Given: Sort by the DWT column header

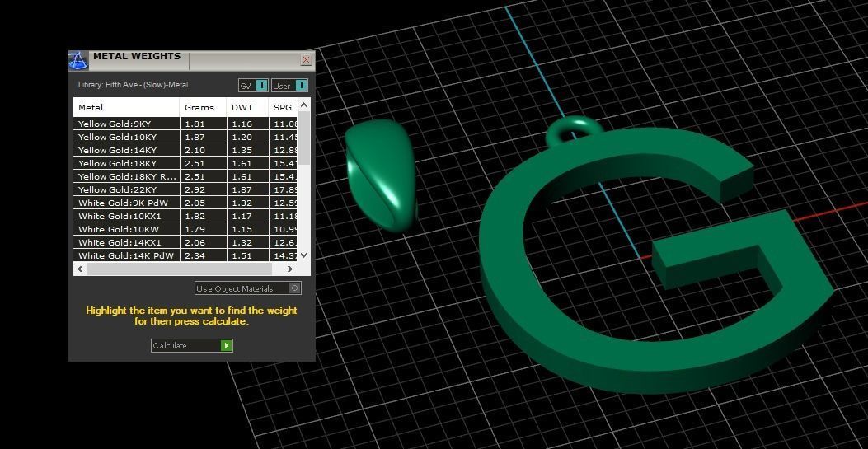Looking at the screenshot, I should (x=247, y=107).
